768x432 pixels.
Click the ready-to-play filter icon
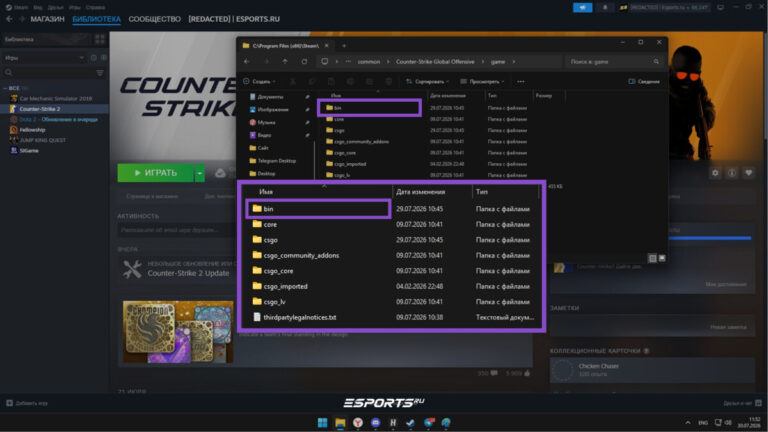click(103, 58)
